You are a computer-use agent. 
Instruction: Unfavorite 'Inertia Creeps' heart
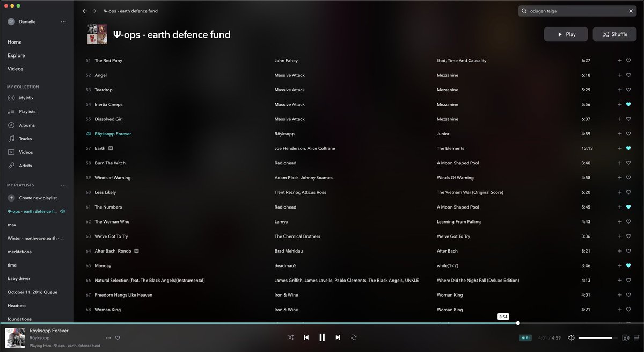click(x=628, y=104)
